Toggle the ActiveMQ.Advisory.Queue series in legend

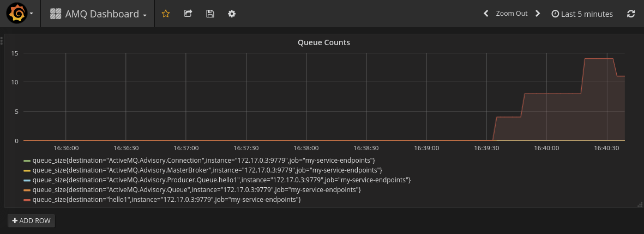(x=197, y=190)
